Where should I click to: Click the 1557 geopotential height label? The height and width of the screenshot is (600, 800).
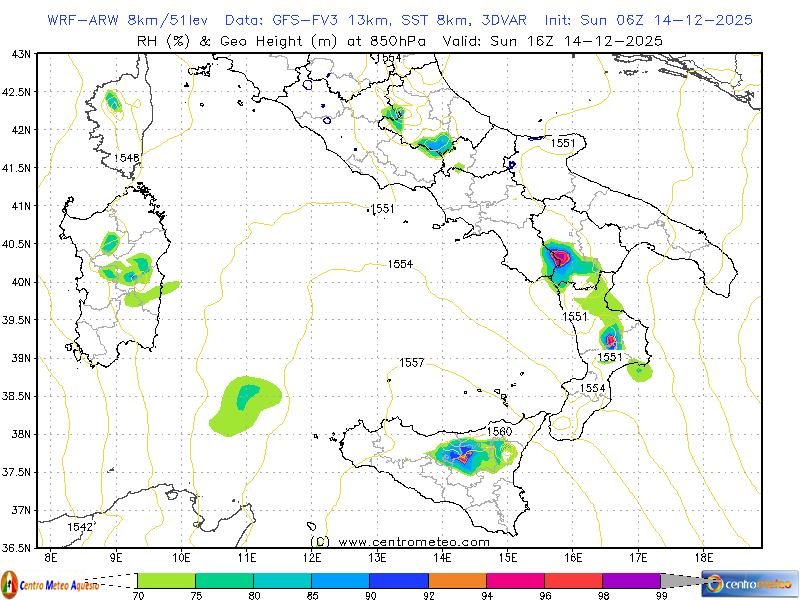click(x=411, y=362)
